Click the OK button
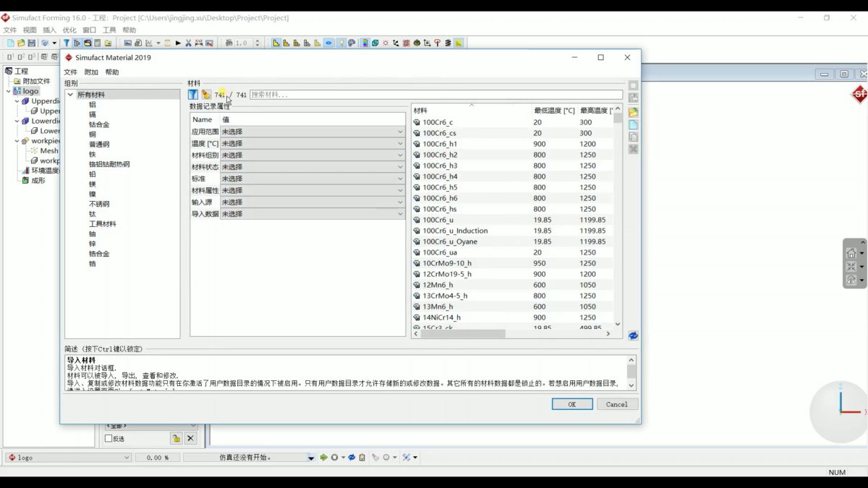The height and width of the screenshot is (488, 868). click(x=572, y=404)
